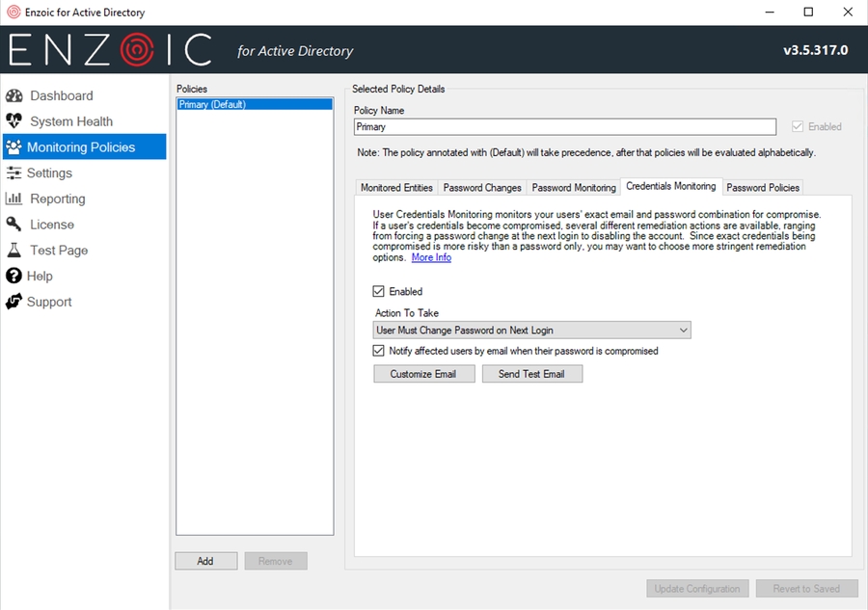868x610 pixels.
Task: Uncheck the Enabled credentials monitoring checkbox
Action: click(379, 291)
